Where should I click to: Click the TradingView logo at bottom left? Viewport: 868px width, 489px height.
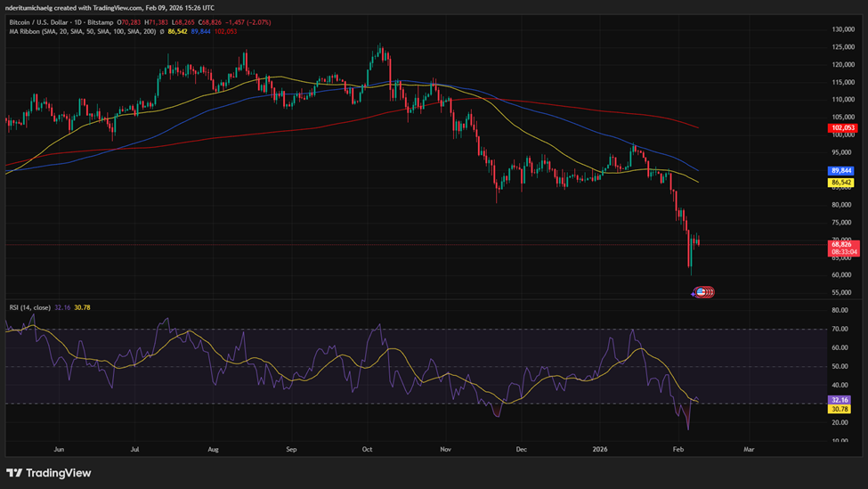pos(49,473)
